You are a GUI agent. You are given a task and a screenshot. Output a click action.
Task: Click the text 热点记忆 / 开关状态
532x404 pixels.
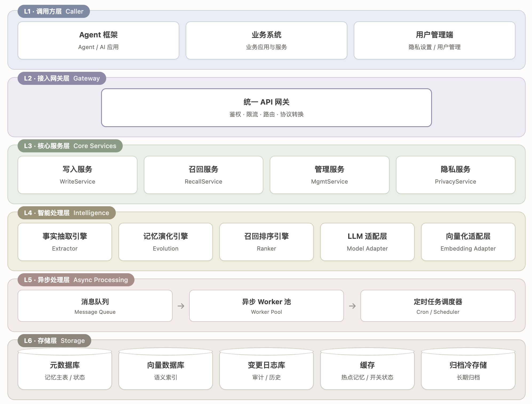(367, 378)
